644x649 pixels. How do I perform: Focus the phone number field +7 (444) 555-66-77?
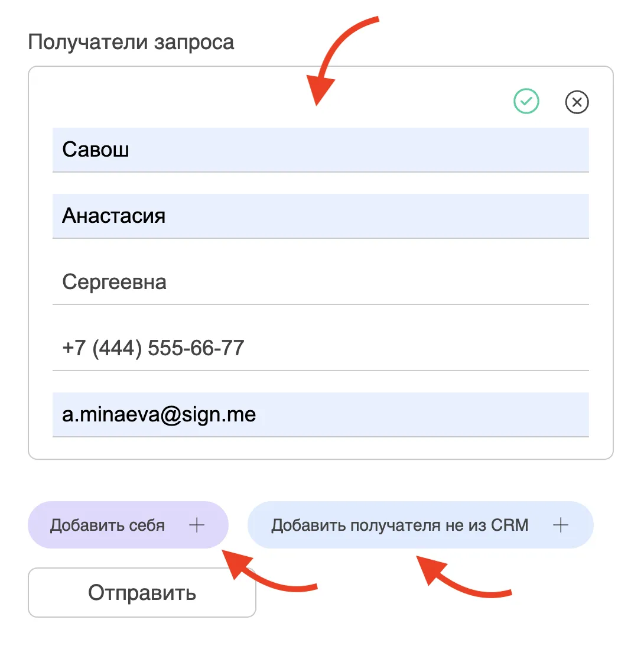point(321,349)
